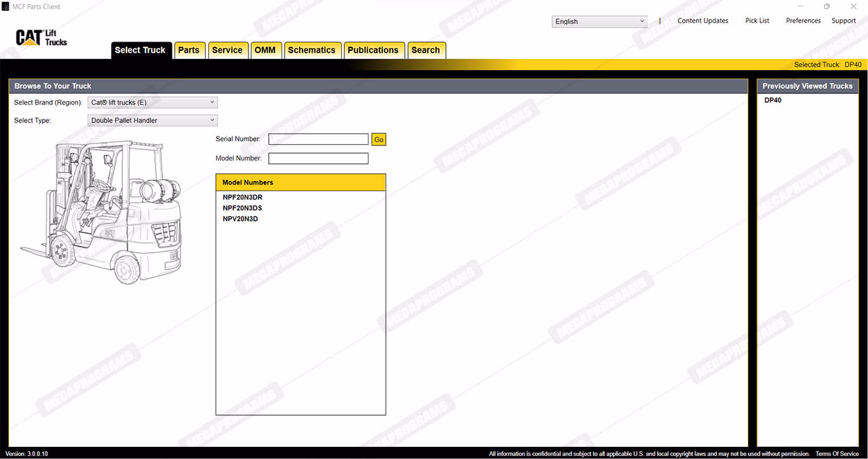Open the English language dropdown
This screenshot has height=459, width=868.
tap(599, 22)
